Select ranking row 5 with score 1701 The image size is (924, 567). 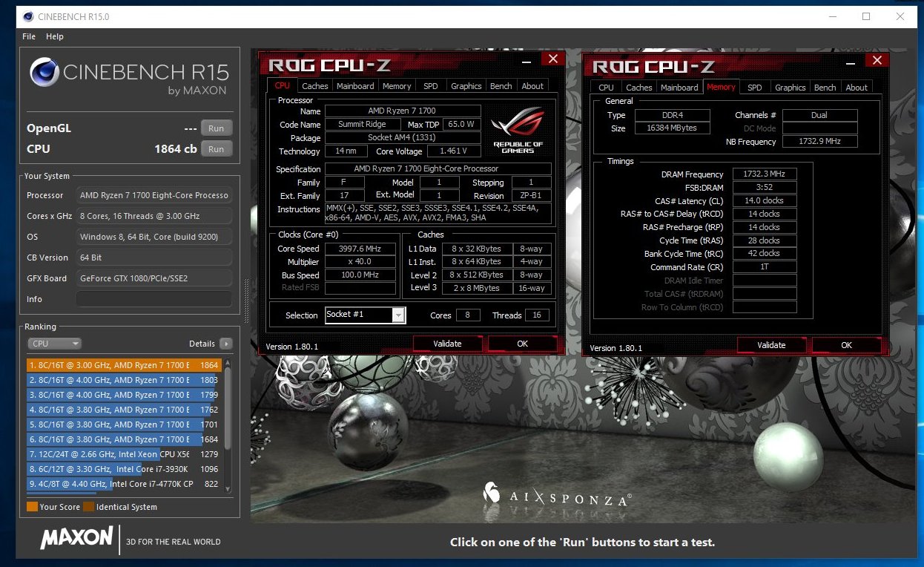123,425
